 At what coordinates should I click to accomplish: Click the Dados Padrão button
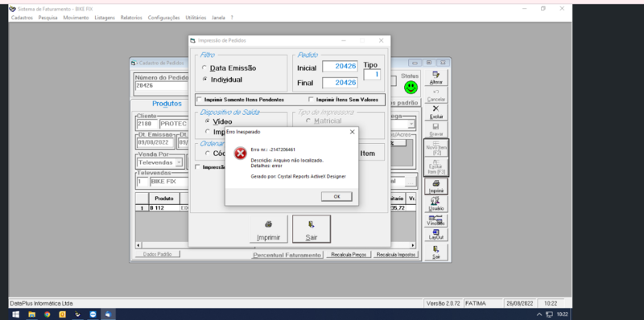[158, 254]
